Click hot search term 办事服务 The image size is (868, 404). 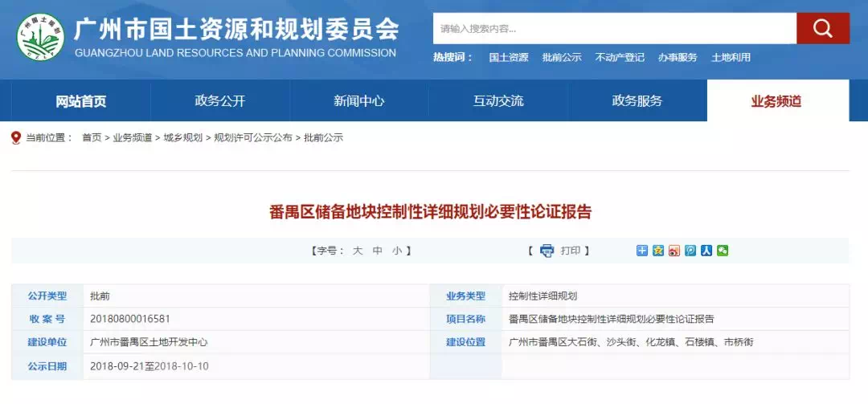point(678,58)
